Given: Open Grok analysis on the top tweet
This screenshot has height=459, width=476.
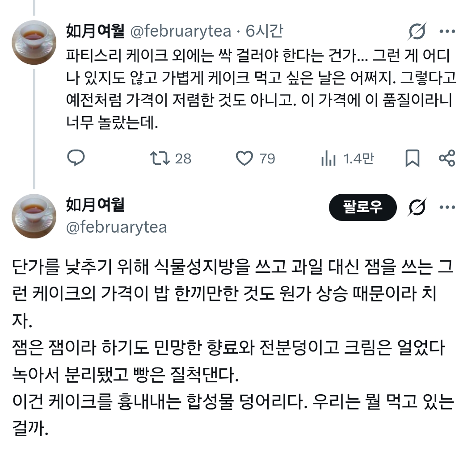Looking at the screenshot, I should (x=417, y=31).
